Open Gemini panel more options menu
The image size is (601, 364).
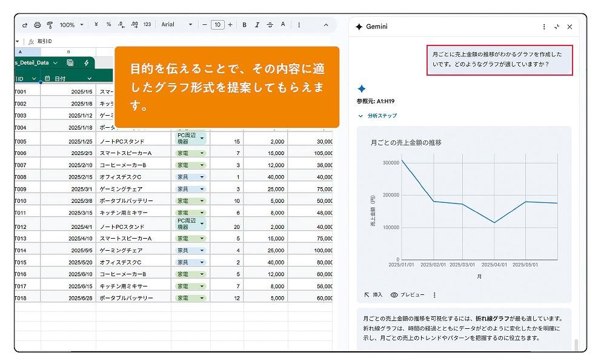click(543, 27)
